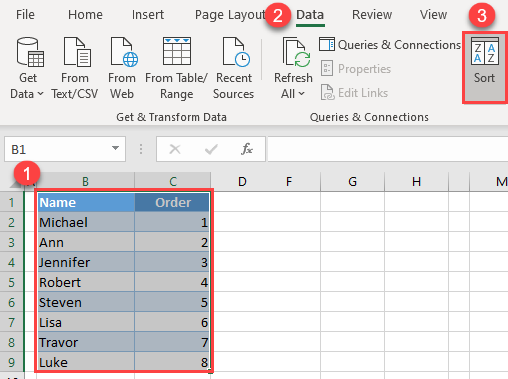Switch to the Home tab
This screenshot has height=379, width=508.
pos(85,15)
